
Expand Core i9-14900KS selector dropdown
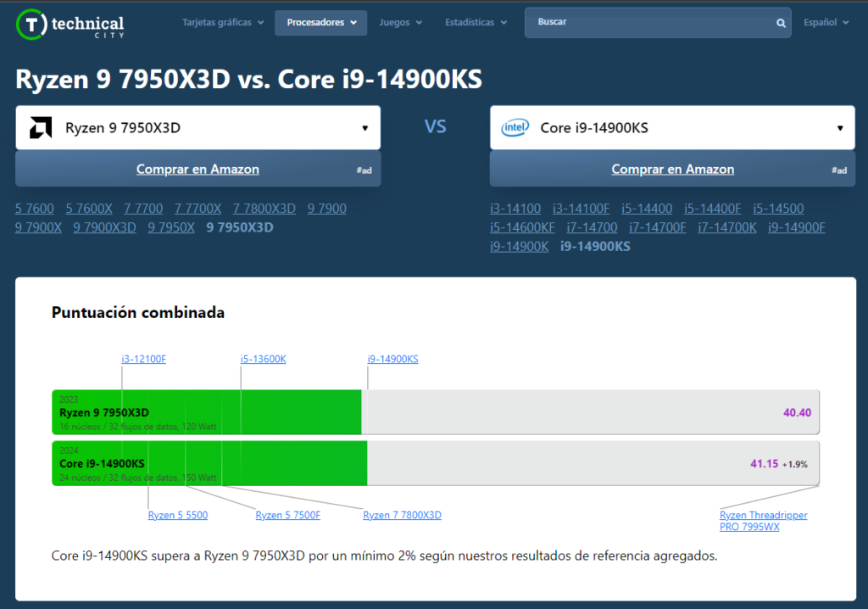click(672, 128)
